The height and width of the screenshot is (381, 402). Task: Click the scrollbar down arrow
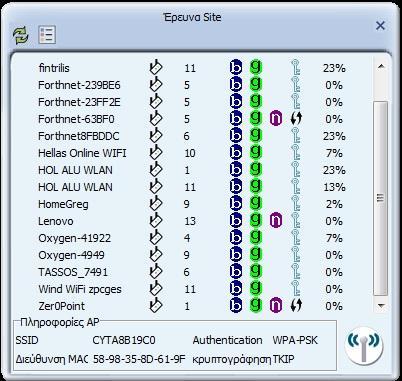(x=381, y=305)
